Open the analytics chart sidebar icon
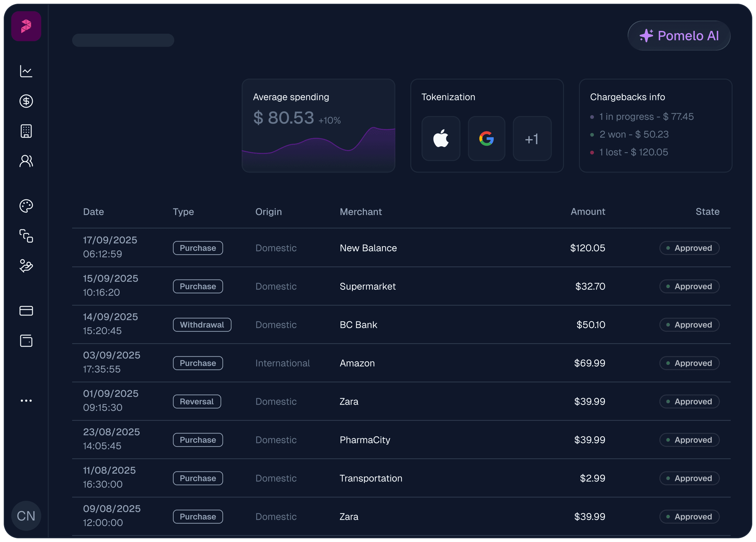Image resolution: width=756 pixels, height=542 pixels. [26, 71]
